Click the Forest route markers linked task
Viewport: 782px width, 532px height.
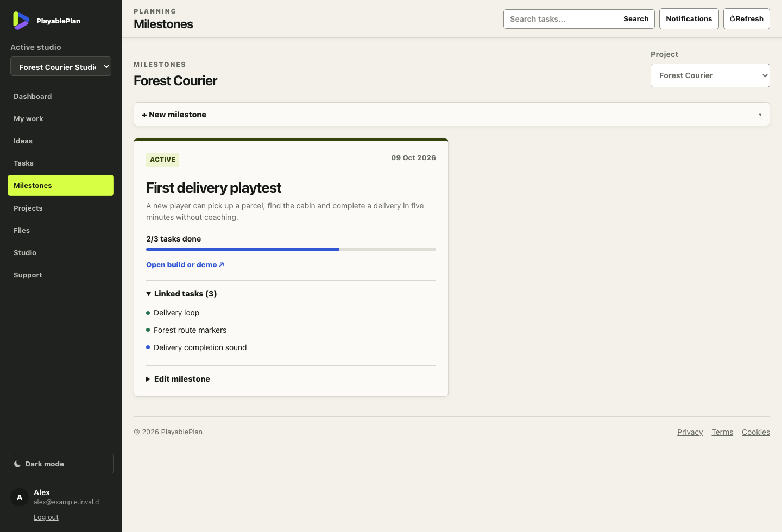pyautogui.click(x=190, y=330)
